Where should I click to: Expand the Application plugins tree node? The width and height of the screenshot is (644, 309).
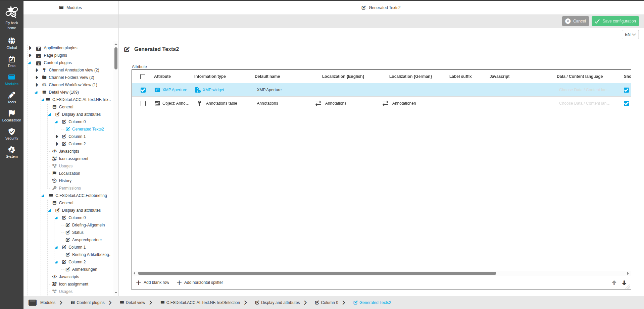click(30, 48)
